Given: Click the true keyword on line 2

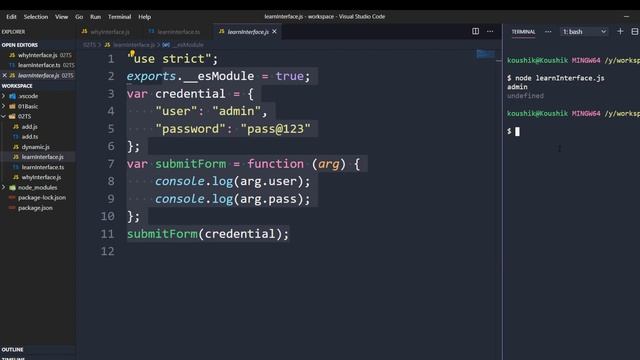Looking at the screenshot, I should click(289, 76).
